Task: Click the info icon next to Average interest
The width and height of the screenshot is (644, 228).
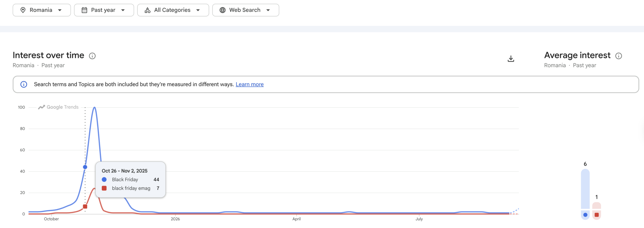Action: pyautogui.click(x=619, y=56)
